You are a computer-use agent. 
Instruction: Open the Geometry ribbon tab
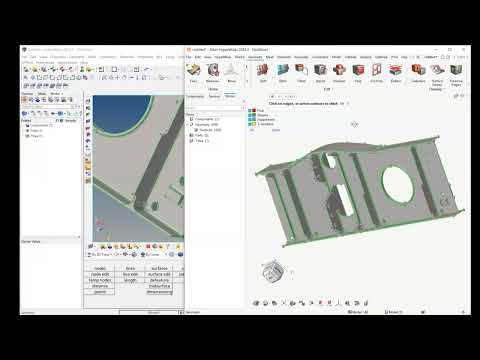point(255,57)
